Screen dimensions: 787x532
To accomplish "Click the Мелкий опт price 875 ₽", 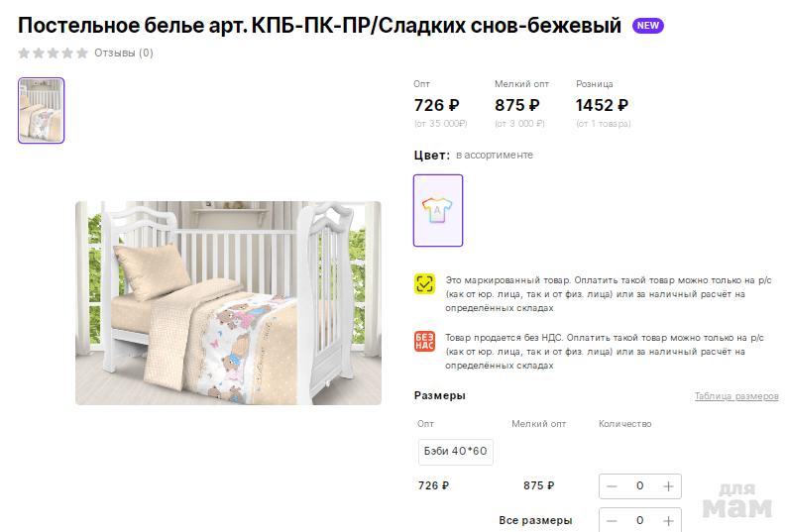I will click(x=516, y=105).
